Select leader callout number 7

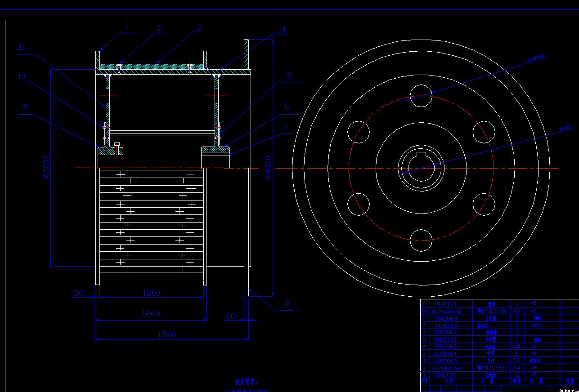[x=285, y=127]
